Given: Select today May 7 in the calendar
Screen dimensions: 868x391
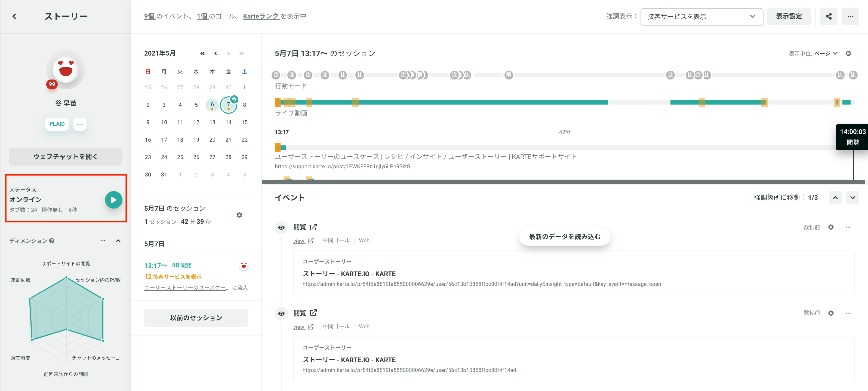Looking at the screenshot, I should pos(229,105).
